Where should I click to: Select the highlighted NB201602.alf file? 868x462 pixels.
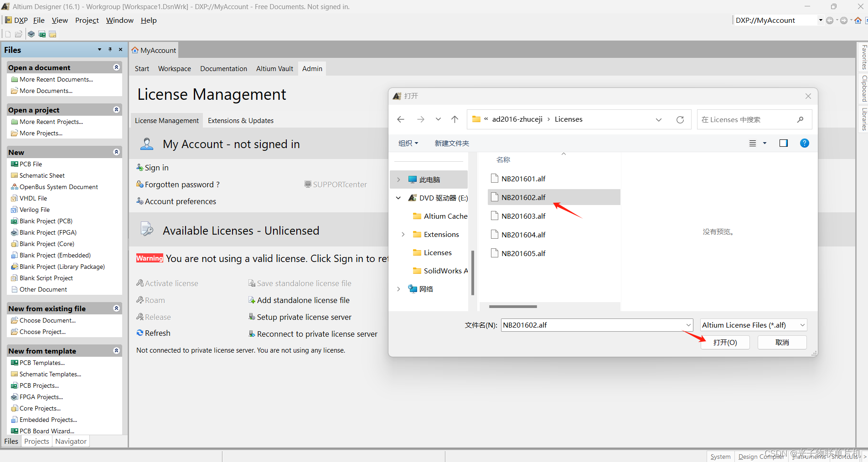pyautogui.click(x=554, y=197)
